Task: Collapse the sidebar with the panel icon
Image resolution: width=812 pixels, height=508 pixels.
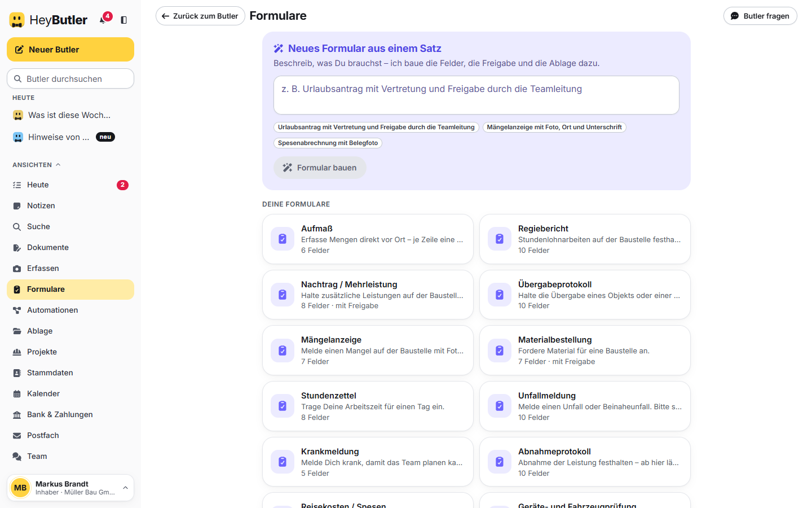Action: pyautogui.click(x=124, y=20)
